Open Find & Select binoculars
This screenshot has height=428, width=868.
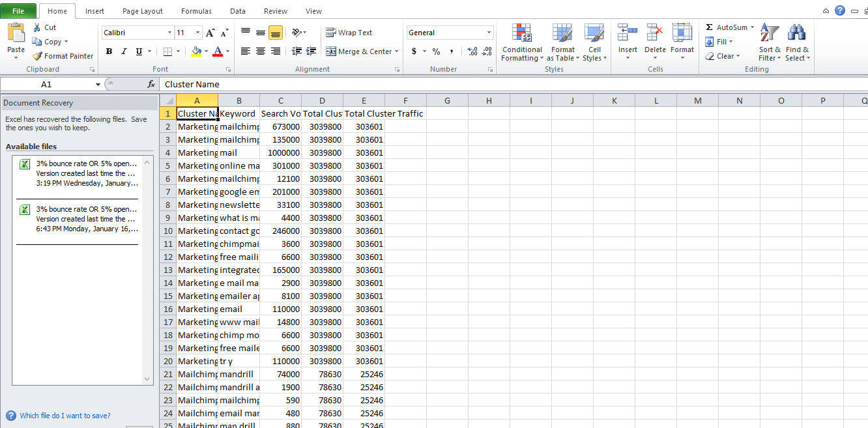tap(797, 43)
